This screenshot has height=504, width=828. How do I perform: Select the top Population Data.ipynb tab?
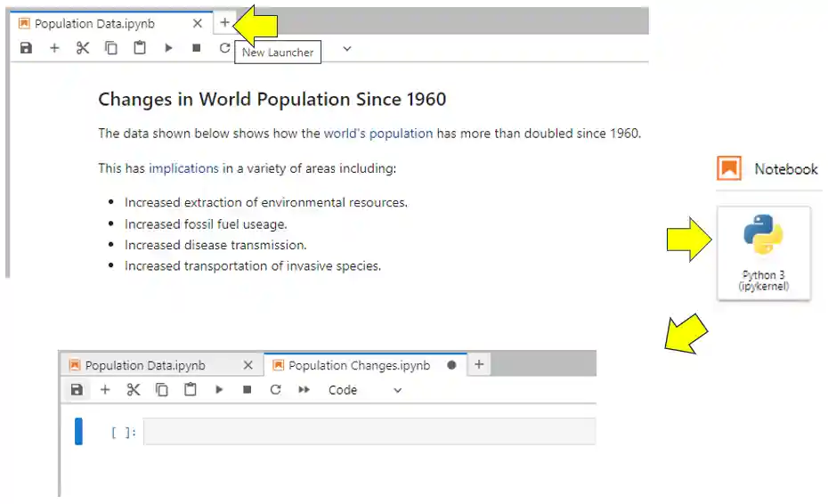point(112,23)
